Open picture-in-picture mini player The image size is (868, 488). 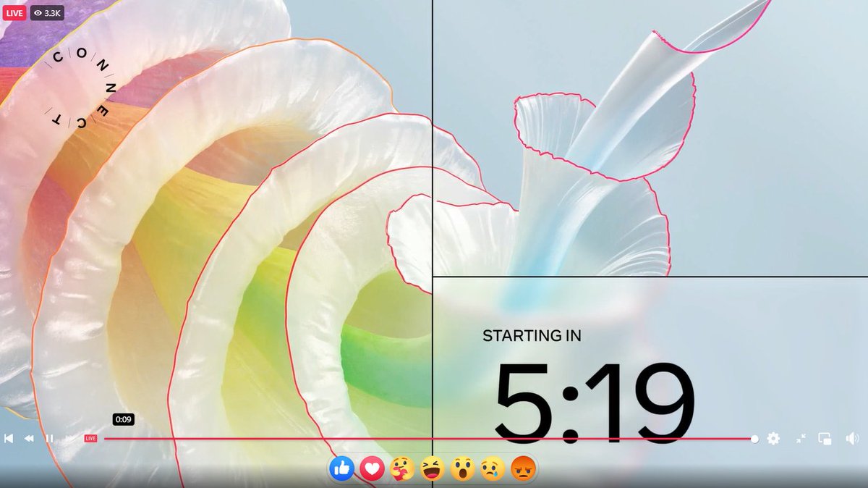click(825, 438)
